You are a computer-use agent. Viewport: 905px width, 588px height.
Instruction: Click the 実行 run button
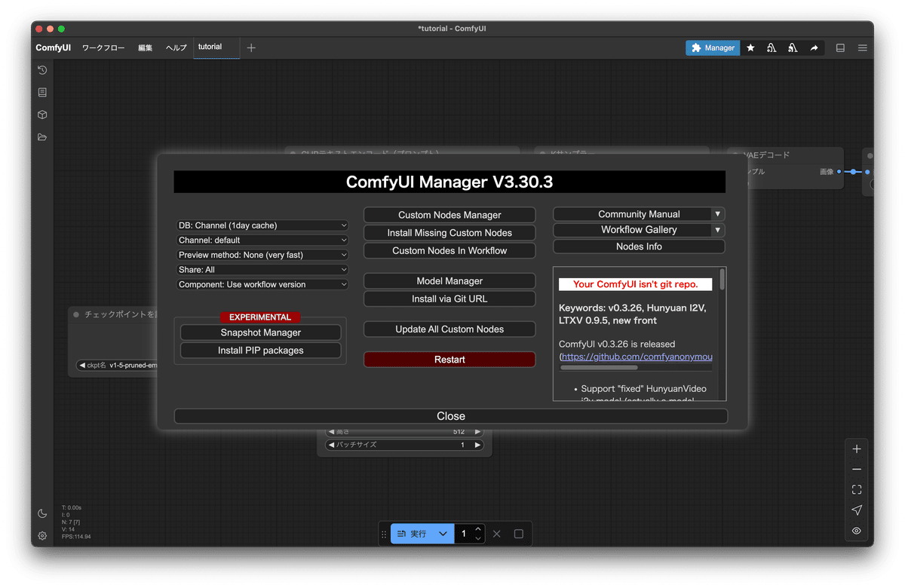pyautogui.click(x=412, y=534)
